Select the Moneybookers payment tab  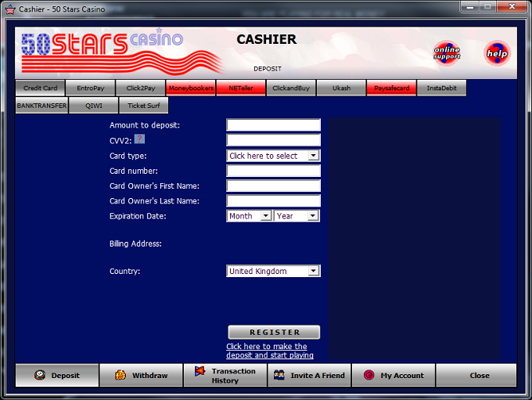191,88
